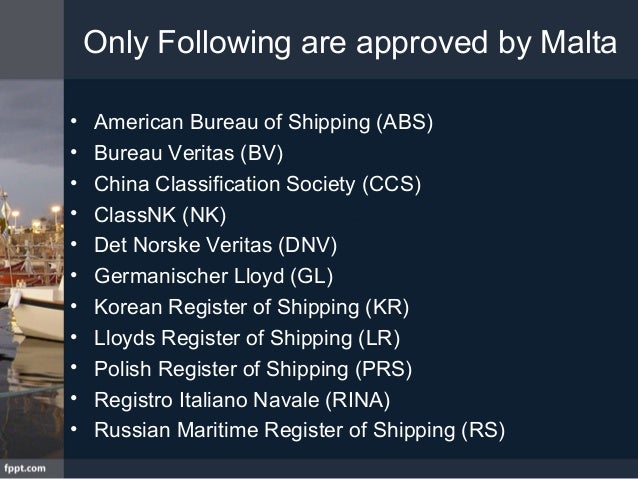Select the Det Norske Veritas (DNV) line
638x479 pixels.
click(x=215, y=245)
